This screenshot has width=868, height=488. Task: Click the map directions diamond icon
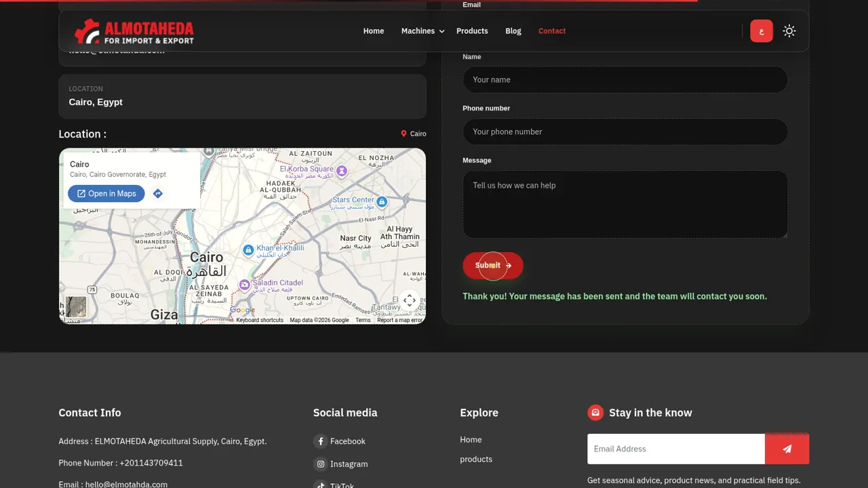[x=158, y=194]
